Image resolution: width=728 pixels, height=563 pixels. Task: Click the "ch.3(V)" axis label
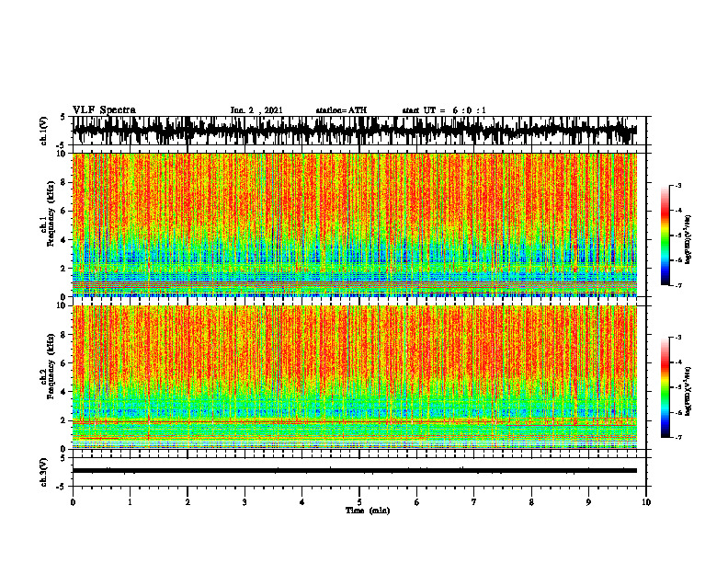[44, 472]
